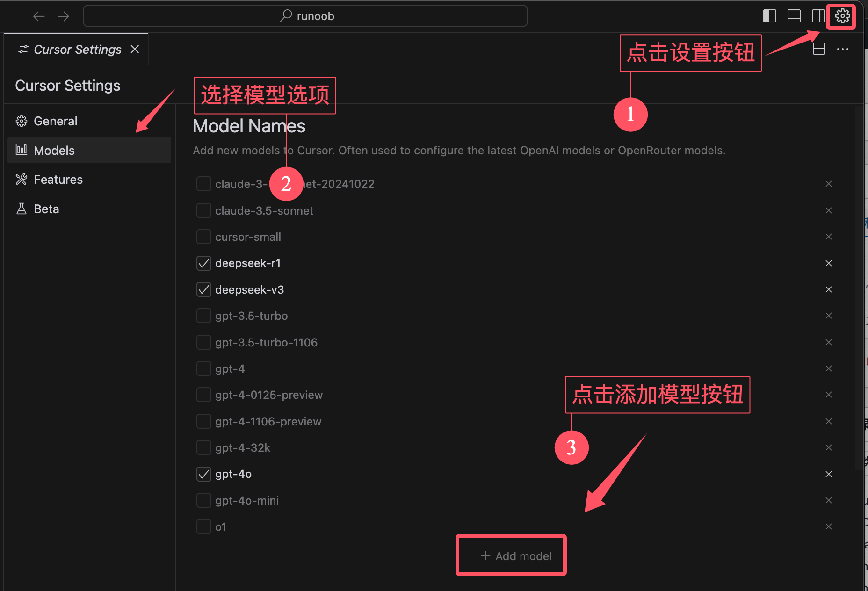Toggle the bottom panel layout icon
The width and height of the screenshot is (868, 591).
point(794,16)
